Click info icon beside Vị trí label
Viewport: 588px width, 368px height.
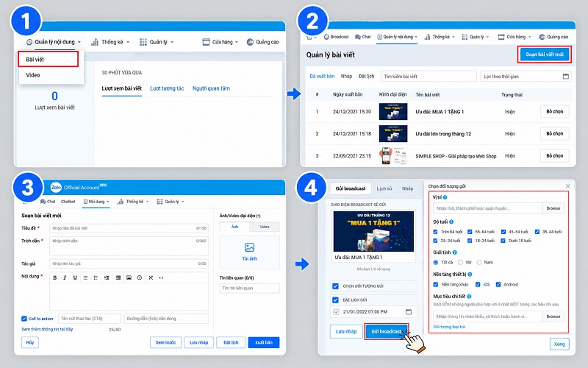point(445,197)
